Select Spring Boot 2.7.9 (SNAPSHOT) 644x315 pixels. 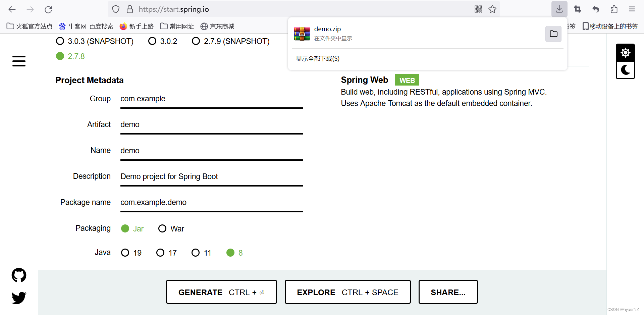pos(230,41)
